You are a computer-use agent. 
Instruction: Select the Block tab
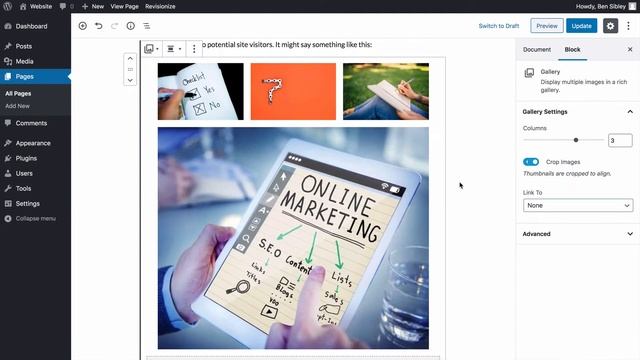[572, 49]
